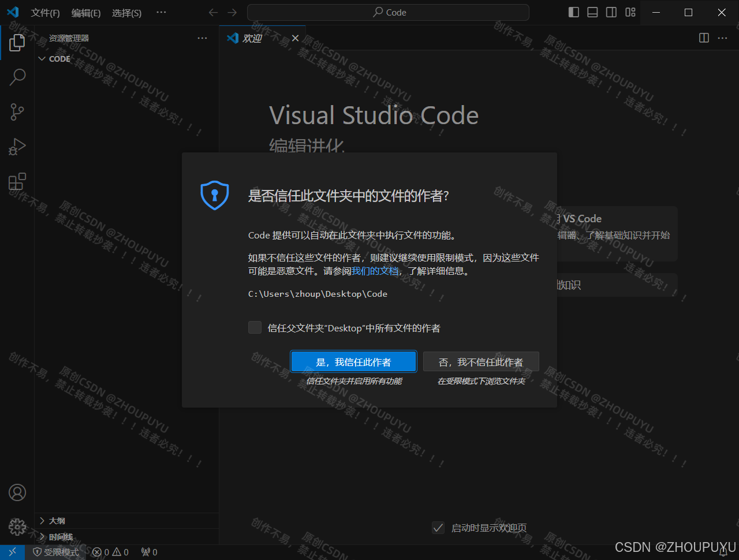Open Run and Debug view
739x560 pixels.
coord(17,147)
